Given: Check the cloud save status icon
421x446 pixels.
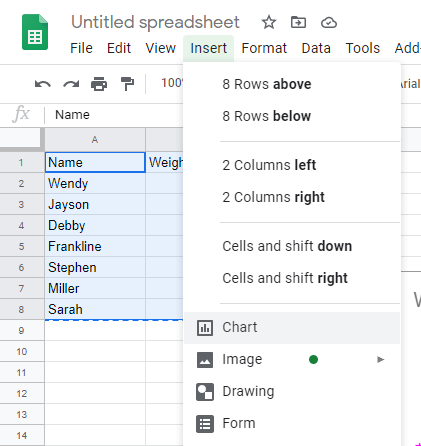Looking at the screenshot, I should click(x=329, y=23).
